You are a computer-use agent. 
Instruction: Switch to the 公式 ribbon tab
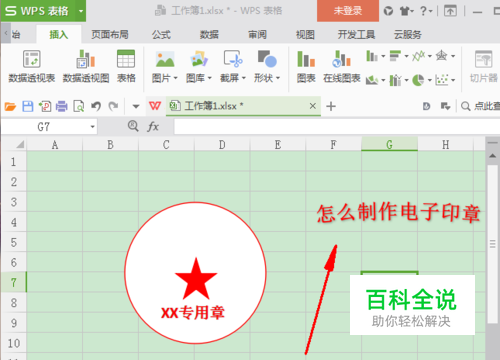tap(161, 34)
